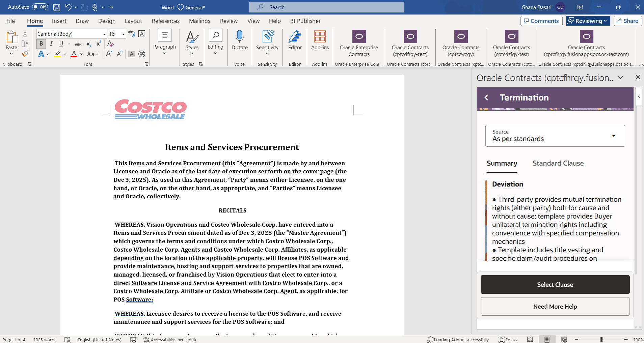
Task: Go back from the Termination panel
Action: 486,97
